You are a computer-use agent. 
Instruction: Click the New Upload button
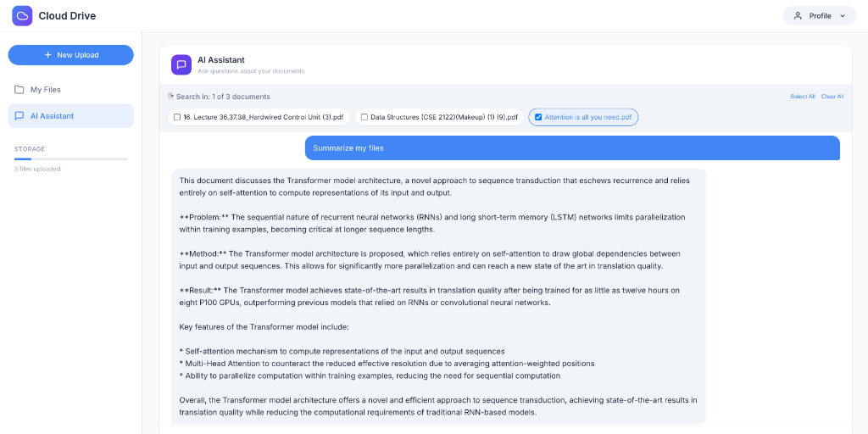click(x=71, y=55)
